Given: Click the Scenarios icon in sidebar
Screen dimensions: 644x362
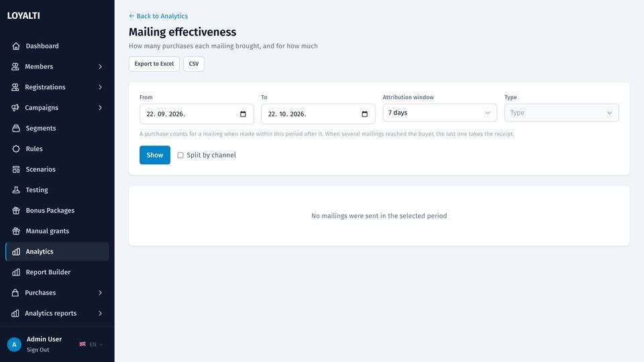Looking at the screenshot, I should (x=16, y=169).
